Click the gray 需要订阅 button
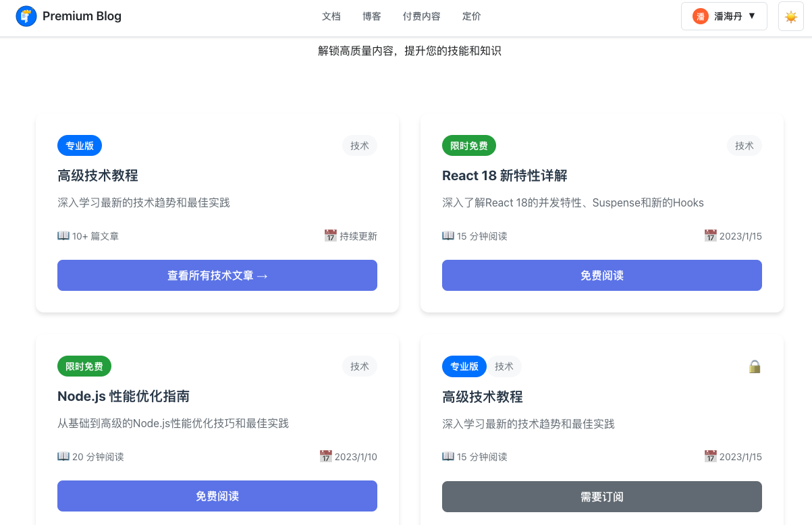The height and width of the screenshot is (525, 812). pyautogui.click(x=601, y=497)
